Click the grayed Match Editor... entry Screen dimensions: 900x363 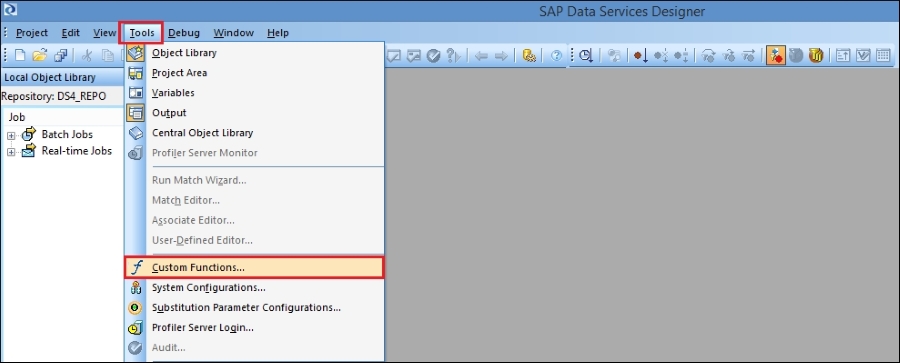tap(254, 200)
